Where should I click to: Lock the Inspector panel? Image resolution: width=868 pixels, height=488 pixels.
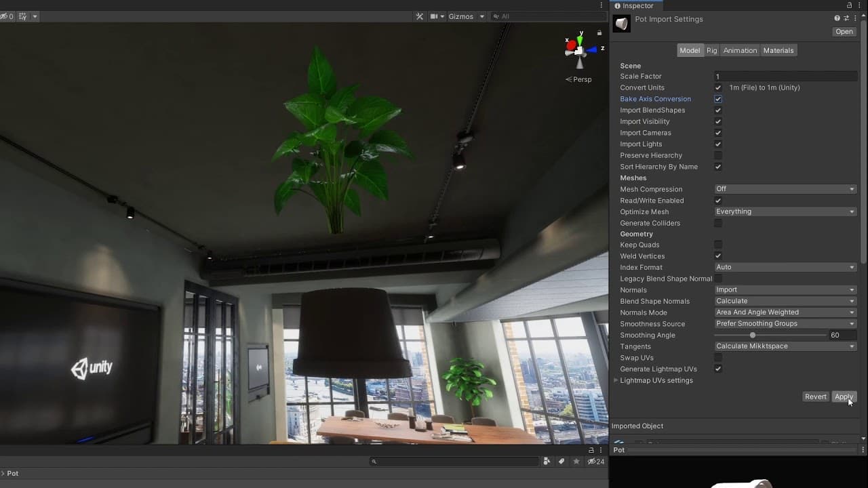[x=850, y=5]
